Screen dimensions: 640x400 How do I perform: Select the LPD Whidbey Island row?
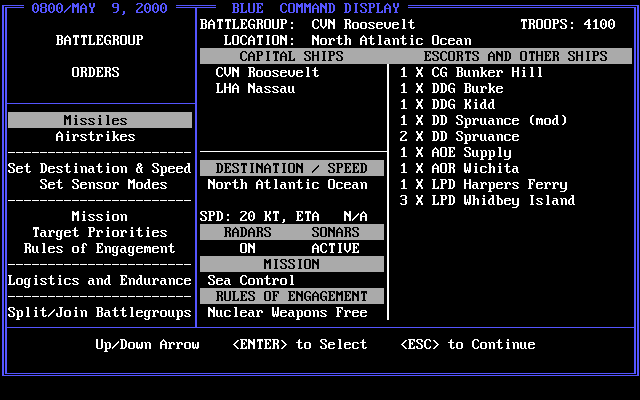tap(487, 200)
